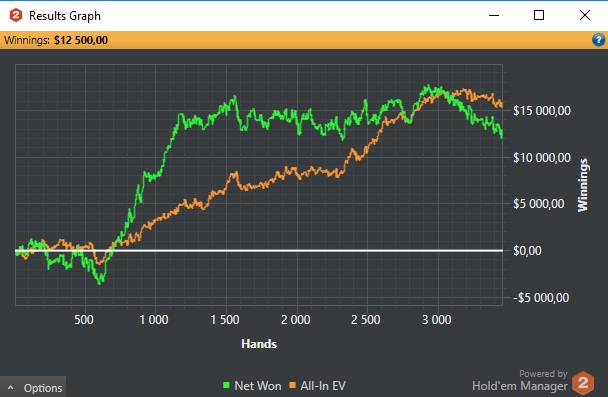The width and height of the screenshot is (608, 397).
Task: Click the -$5 000,00 axis label
Action: tap(541, 297)
